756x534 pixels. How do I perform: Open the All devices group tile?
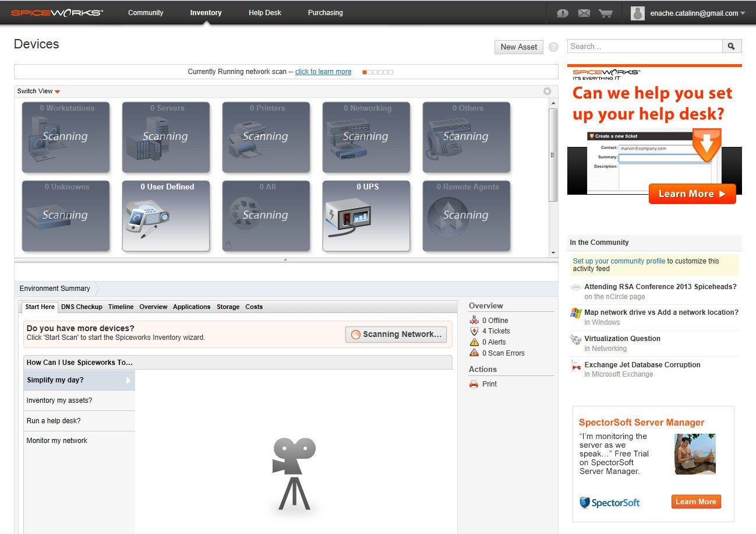click(266, 216)
